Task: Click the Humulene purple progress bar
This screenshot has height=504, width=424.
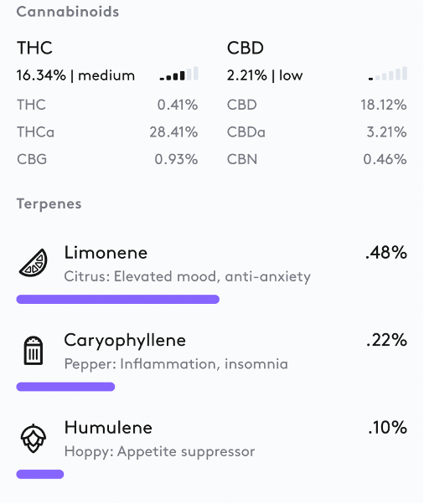Action: click(40, 474)
